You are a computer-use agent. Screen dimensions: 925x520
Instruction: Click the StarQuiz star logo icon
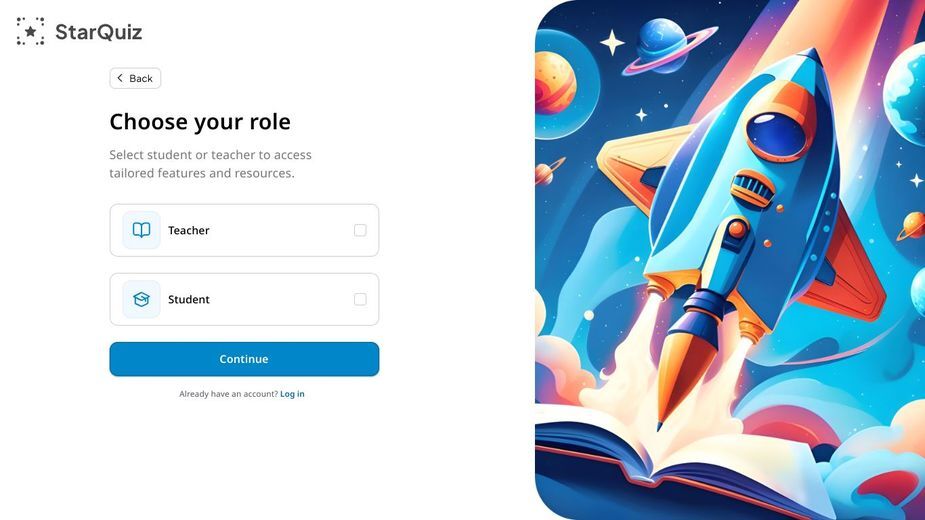point(30,31)
